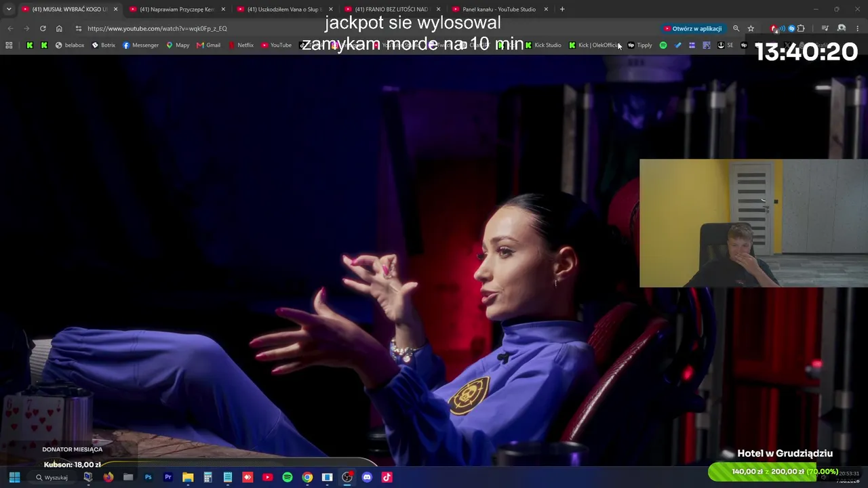Viewport: 868px width, 488px height.
Task: Expand the tab search dropdown arrow
Action: (x=9, y=9)
